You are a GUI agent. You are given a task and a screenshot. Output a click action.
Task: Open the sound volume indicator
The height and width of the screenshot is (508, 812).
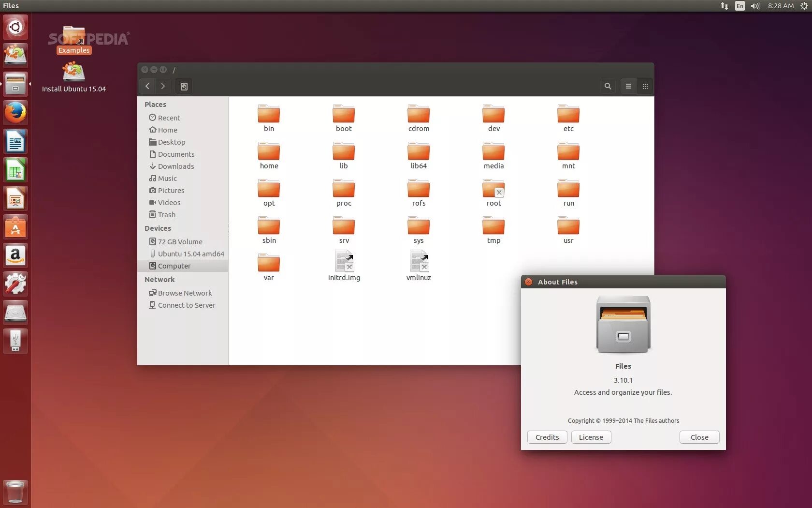[x=755, y=6]
